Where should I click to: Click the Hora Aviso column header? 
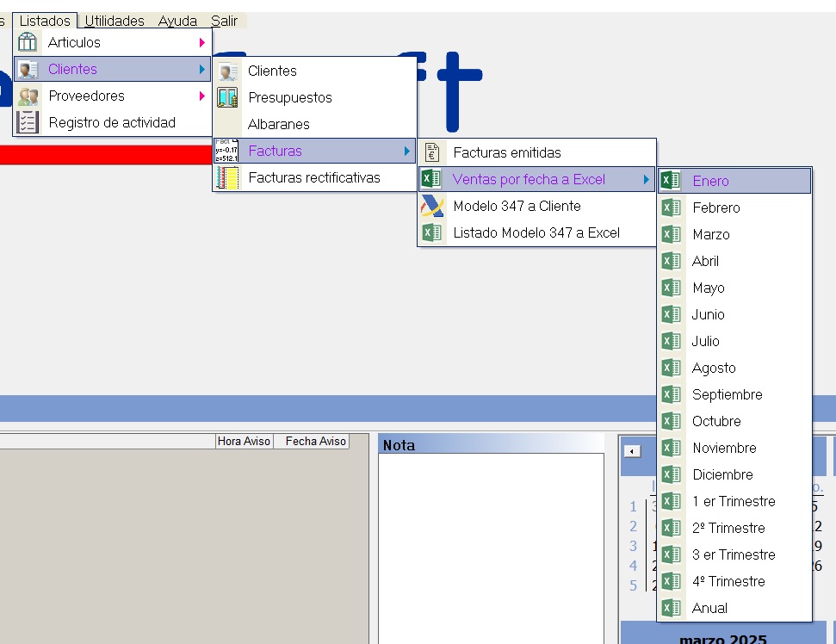coord(244,441)
